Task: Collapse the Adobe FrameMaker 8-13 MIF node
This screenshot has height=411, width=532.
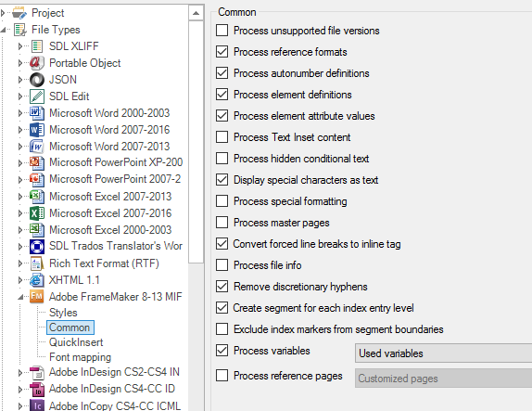Action: coord(20,297)
